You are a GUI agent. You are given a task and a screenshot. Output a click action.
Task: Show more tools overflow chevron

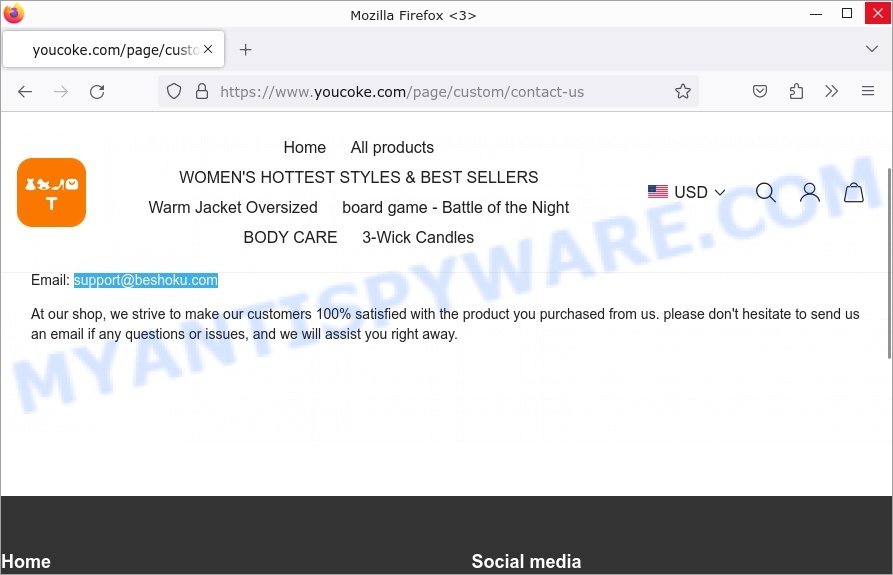pyautogui.click(x=831, y=91)
